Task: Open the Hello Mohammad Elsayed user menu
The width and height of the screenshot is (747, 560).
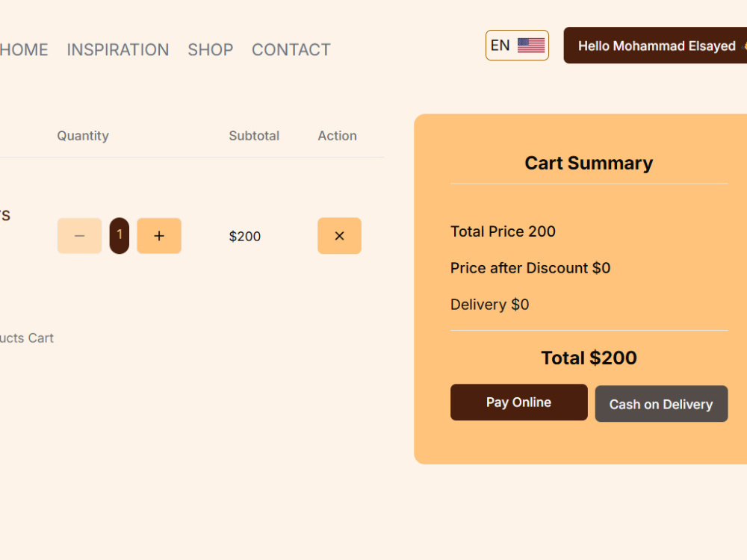Action: click(655, 46)
